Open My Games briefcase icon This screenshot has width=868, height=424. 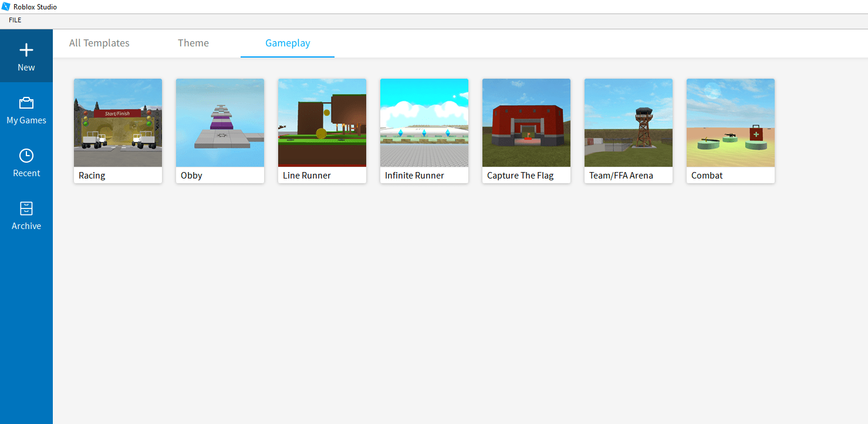[x=26, y=103]
